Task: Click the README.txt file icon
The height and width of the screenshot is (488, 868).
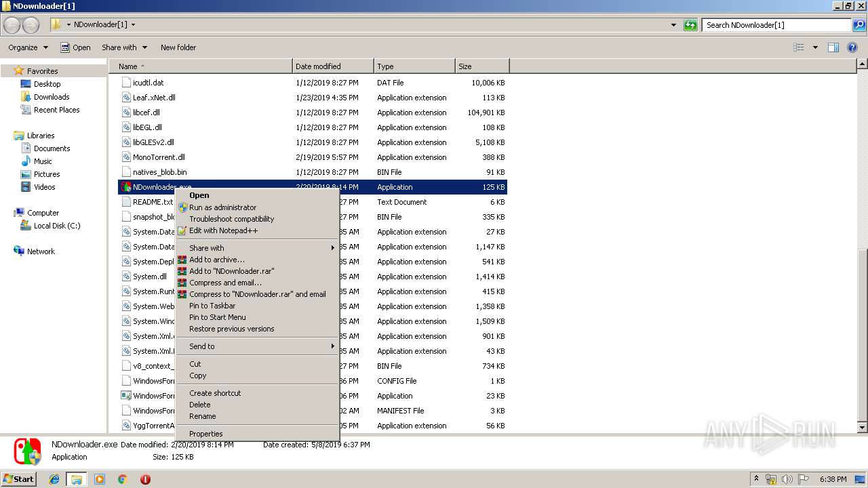Action: click(x=126, y=201)
